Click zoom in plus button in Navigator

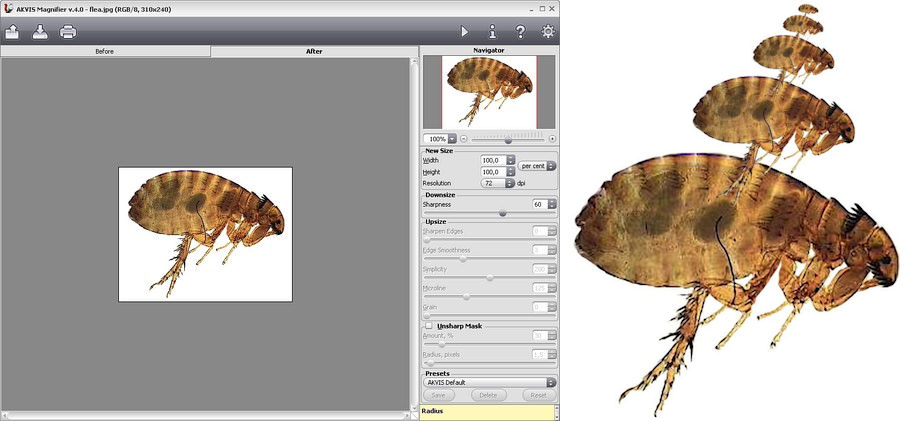pyautogui.click(x=552, y=139)
